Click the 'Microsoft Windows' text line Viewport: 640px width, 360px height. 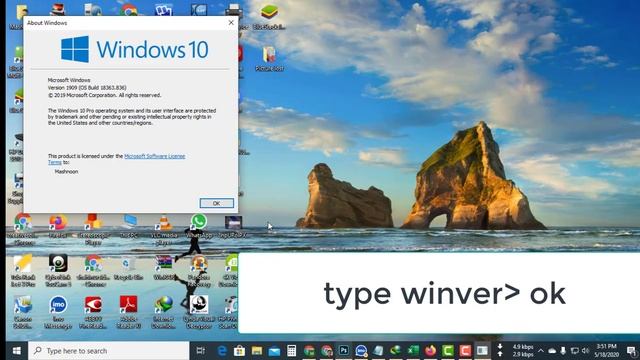[x=69, y=80]
